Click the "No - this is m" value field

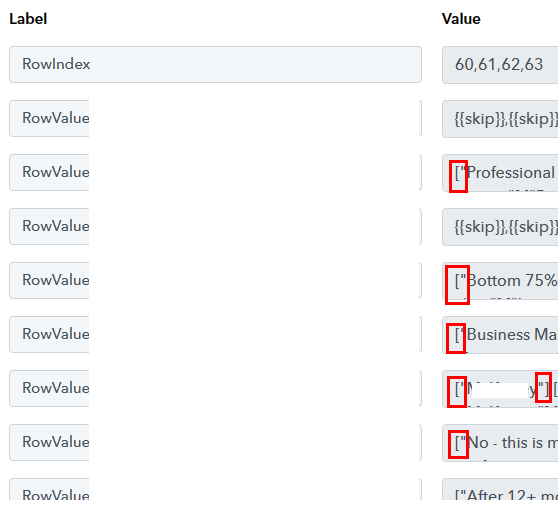click(500, 443)
